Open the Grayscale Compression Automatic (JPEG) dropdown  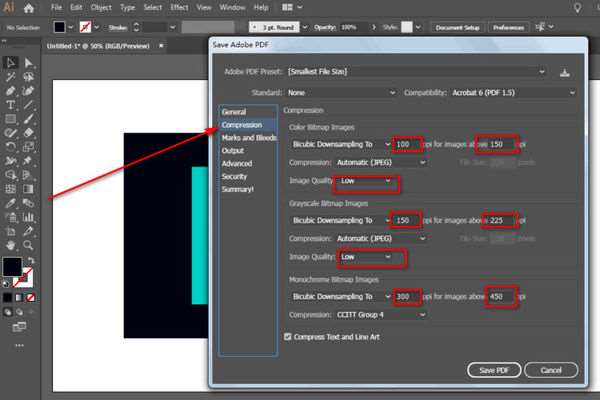[x=381, y=238]
